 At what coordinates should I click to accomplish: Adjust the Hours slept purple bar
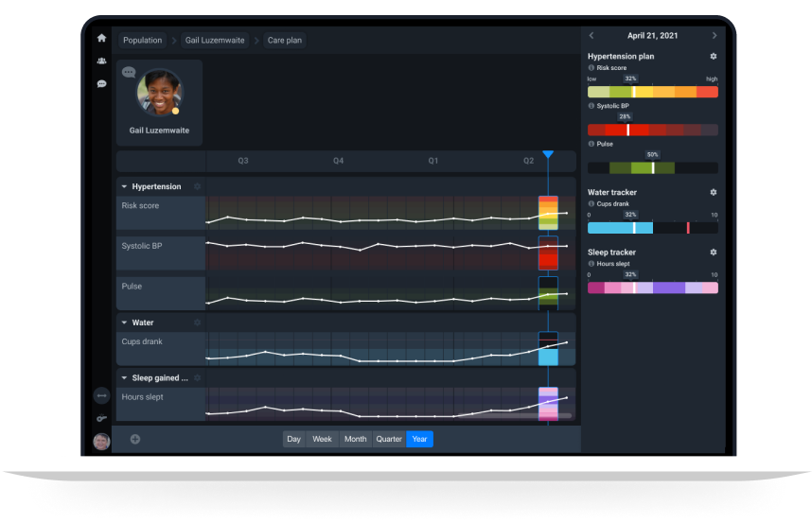[652, 288]
